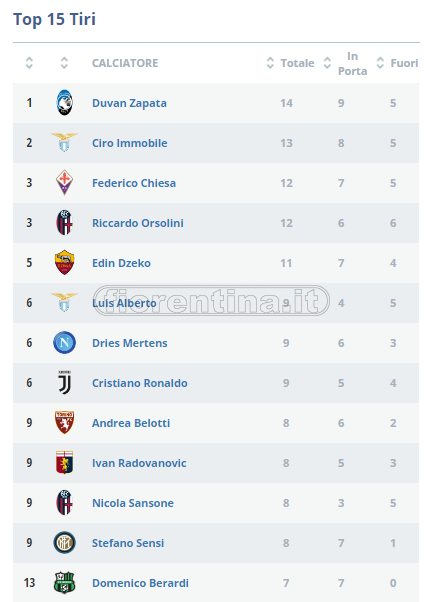Open Riccardo Orsolini player page
The height and width of the screenshot is (602, 424).
(137, 223)
